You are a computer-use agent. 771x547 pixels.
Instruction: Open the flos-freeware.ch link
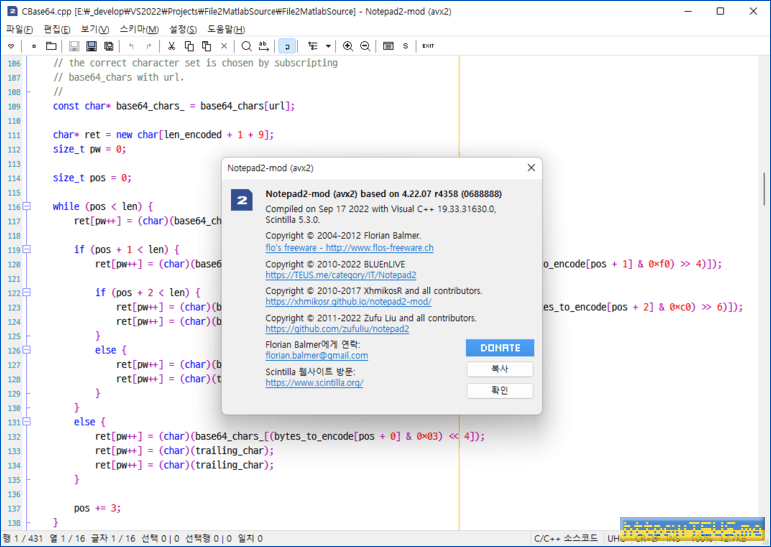pos(349,248)
